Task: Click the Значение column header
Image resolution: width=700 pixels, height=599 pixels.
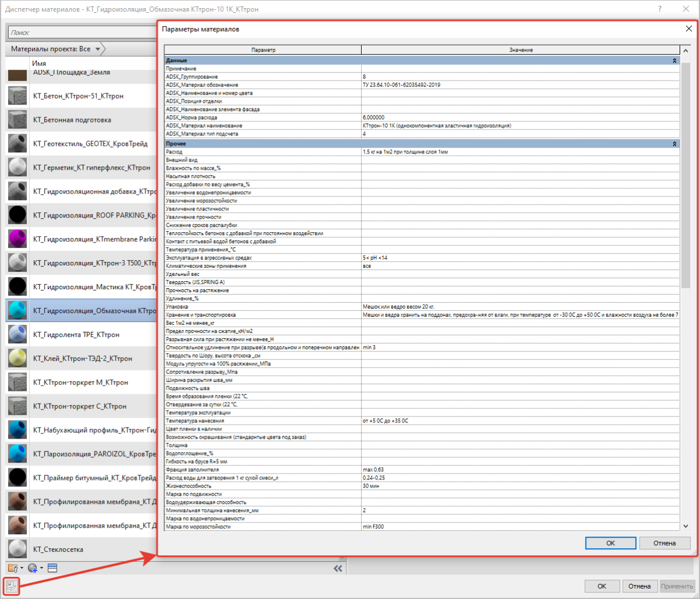Action: [520, 50]
